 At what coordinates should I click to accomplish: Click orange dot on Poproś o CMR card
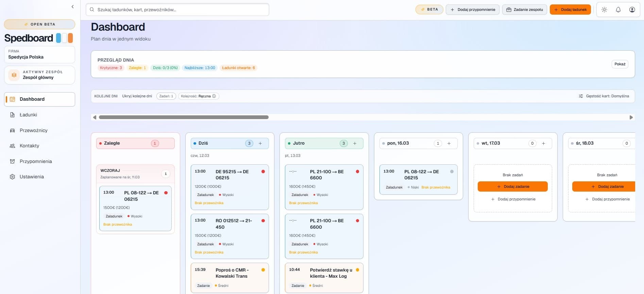pyautogui.click(x=263, y=270)
